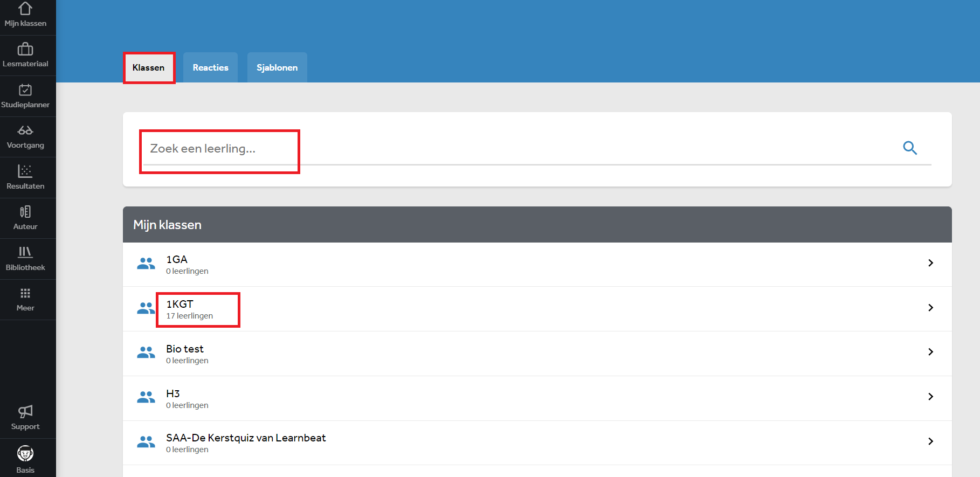Screen dimensions: 980x477
Task: Click the Basis avatar icon
Action: coord(25,453)
